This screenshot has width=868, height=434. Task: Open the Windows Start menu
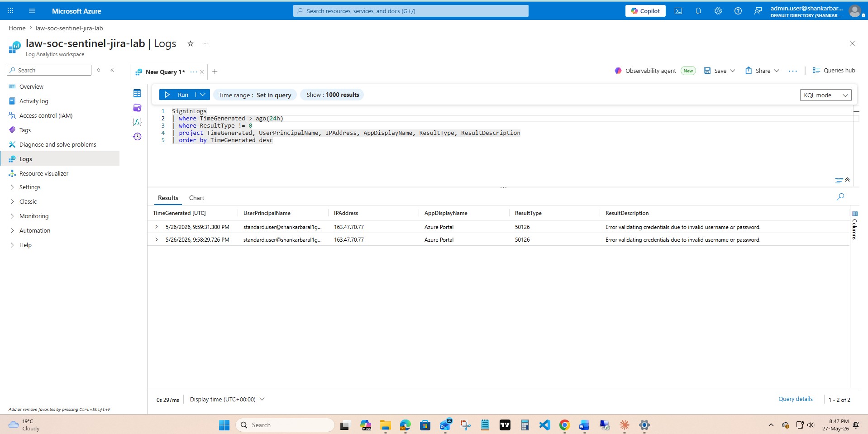click(224, 425)
